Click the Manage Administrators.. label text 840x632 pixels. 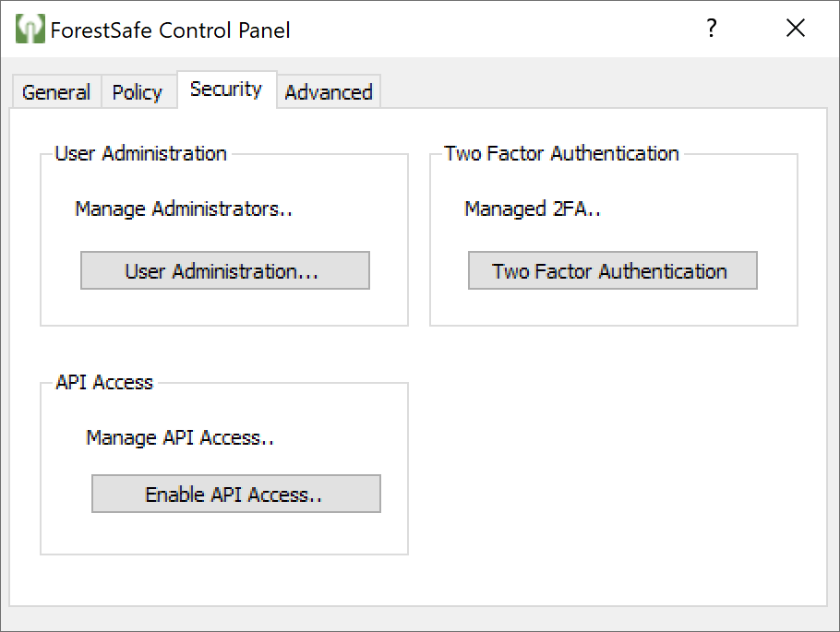(184, 209)
